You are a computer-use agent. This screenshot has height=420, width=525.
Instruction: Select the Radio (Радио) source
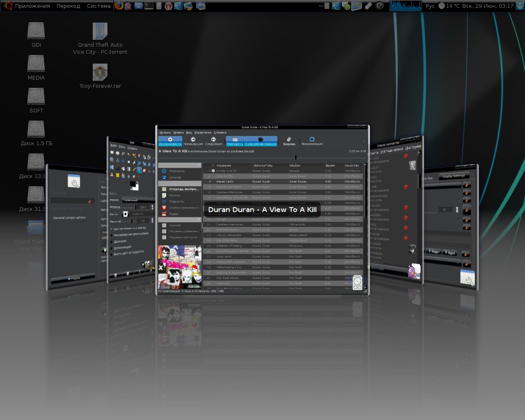click(180, 214)
